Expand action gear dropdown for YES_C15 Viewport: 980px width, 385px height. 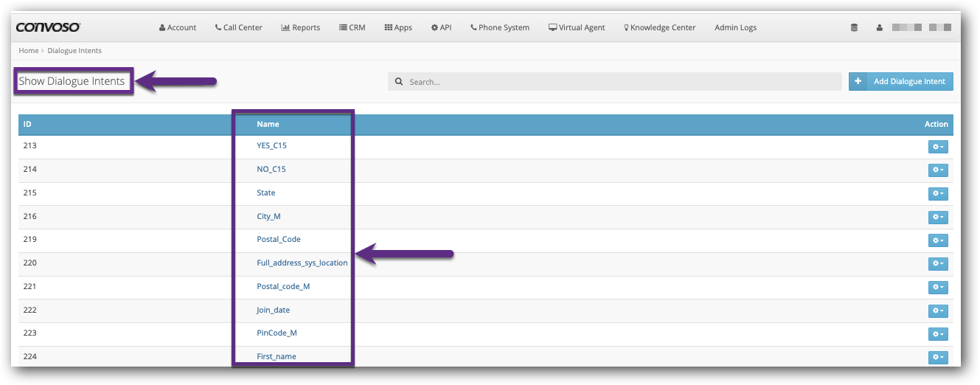point(937,147)
